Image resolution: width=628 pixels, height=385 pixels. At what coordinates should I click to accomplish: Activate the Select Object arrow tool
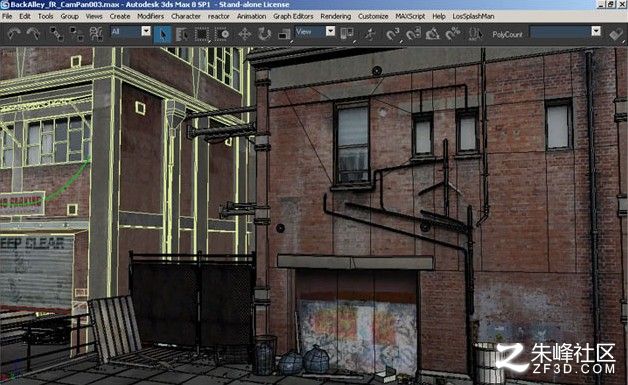coord(163,34)
